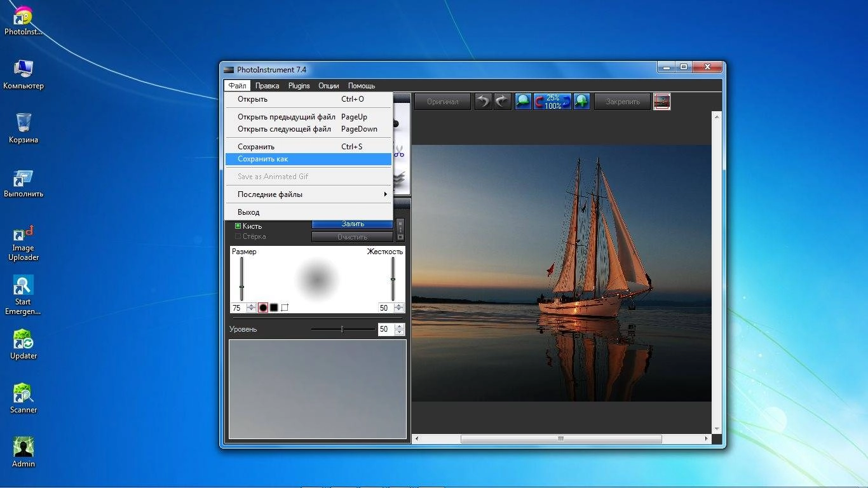Image resolution: width=868 pixels, height=488 pixels.
Task: Open the Plugins menu
Action: click(299, 86)
